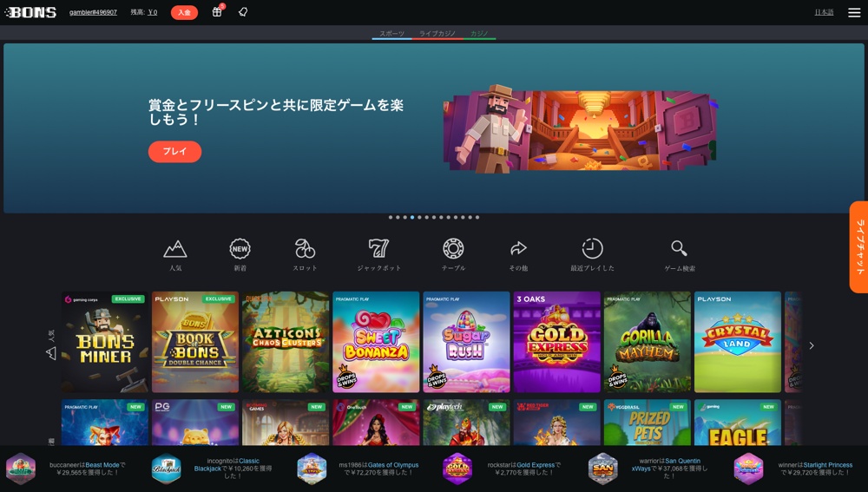Click the Gold Express link in ticker
Image resolution: width=868 pixels, height=492 pixels.
(536, 465)
